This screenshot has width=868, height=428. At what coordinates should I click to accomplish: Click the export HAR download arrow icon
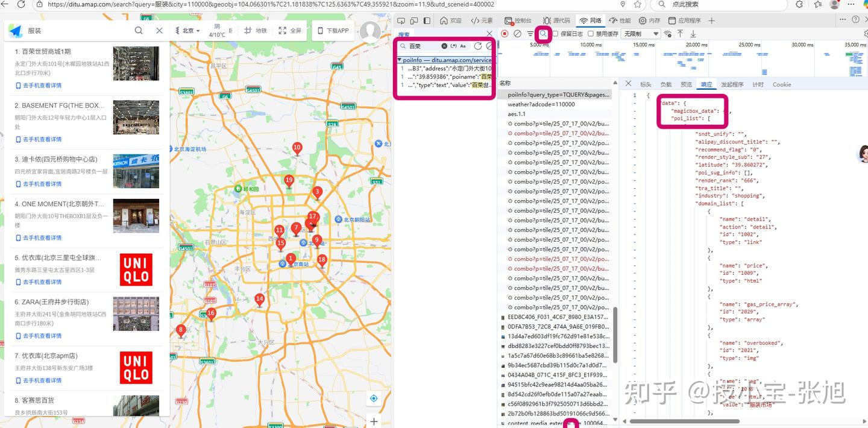pos(693,34)
